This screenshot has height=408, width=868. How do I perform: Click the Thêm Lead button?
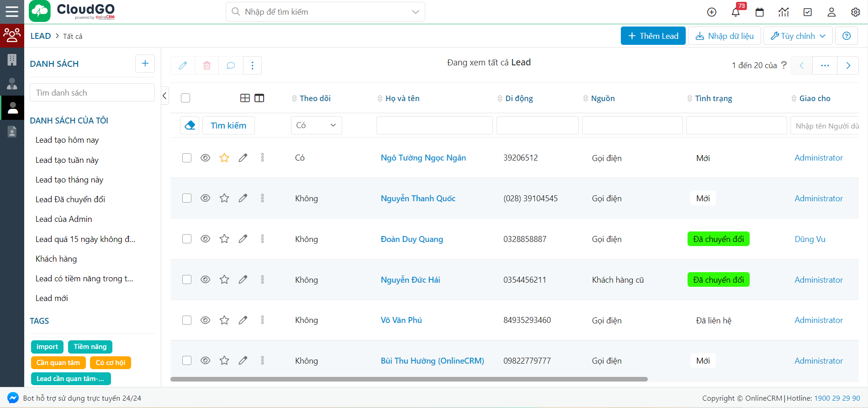pyautogui.click(x=653, y=36)
